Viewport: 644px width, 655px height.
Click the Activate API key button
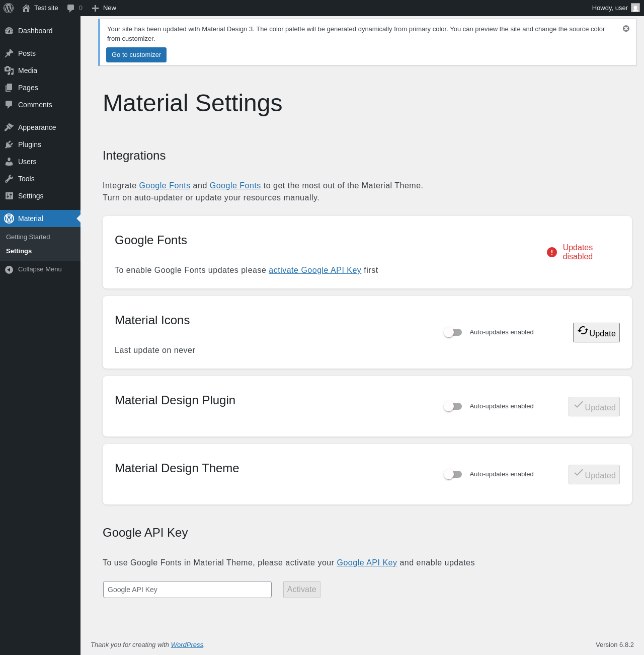click(x=302, y=590)
